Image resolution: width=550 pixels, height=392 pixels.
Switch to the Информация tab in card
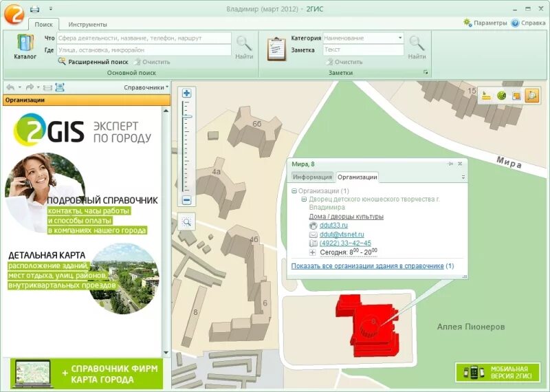point(312,177)
